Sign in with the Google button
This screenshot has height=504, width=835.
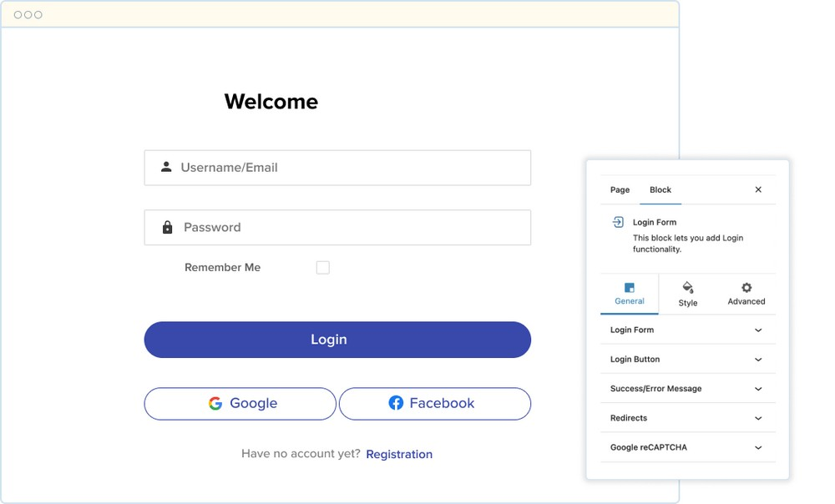pyautogui.click(x=240, y=403)
